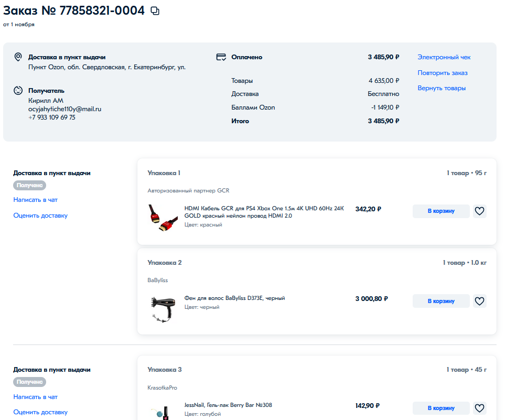Click the Получено status badge of Упаковка 3 delivery
The height and width of the screenshot is (420, 517).
point(30,382)
